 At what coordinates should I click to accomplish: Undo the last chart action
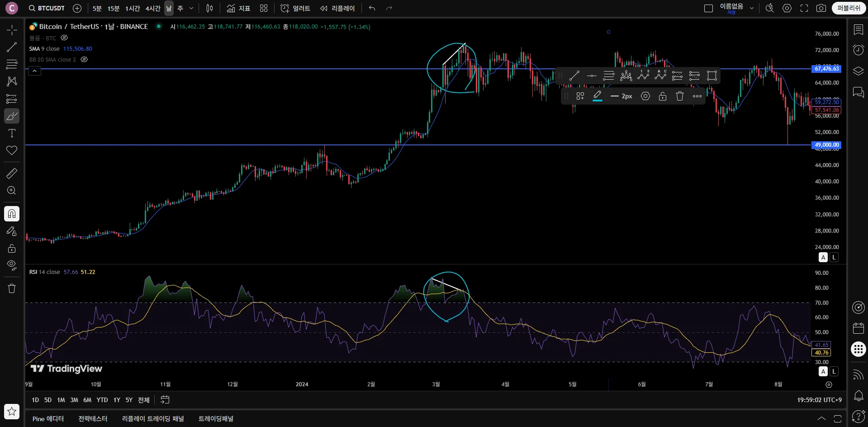[x=372, y=8]
